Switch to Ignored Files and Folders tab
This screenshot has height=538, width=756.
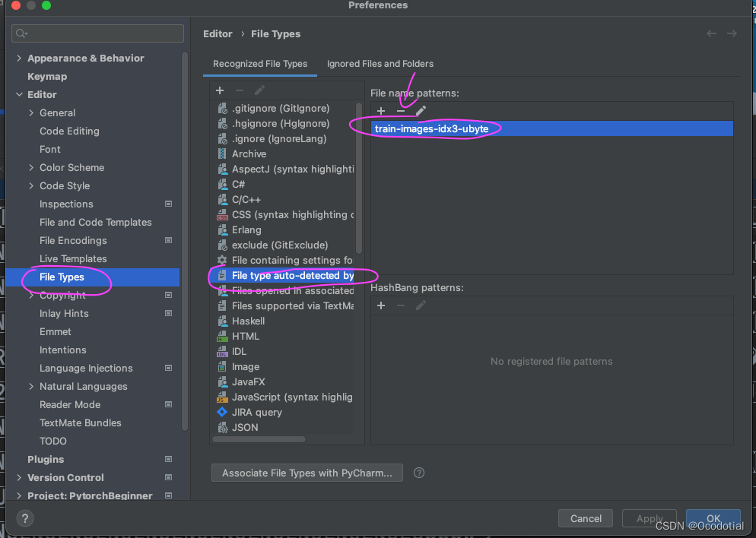pyautogui.click(x=380, y=64)
